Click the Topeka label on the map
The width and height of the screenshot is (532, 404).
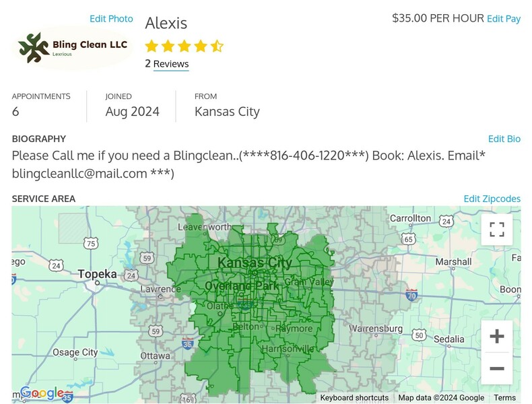click(97, 274)
